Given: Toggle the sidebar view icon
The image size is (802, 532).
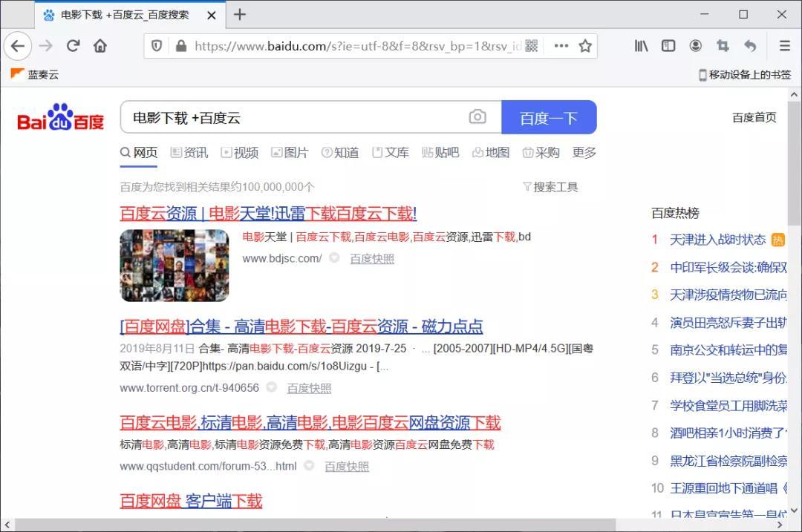Looking at the screenshot, I should point(668,45).
